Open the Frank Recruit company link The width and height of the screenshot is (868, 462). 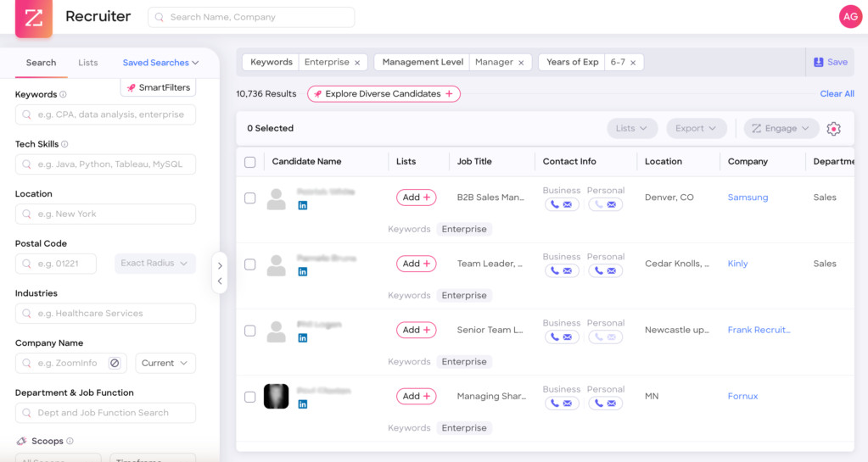tap(759, 331)
